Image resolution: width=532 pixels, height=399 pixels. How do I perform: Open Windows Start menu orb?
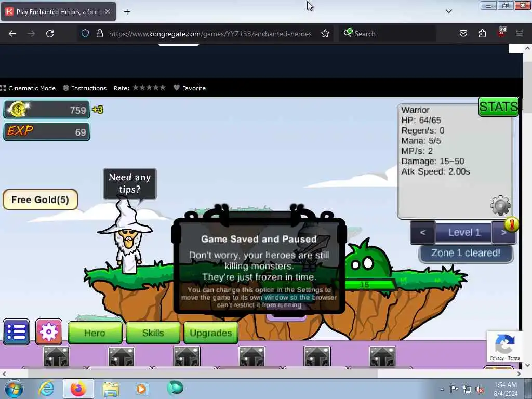[14, 389]
